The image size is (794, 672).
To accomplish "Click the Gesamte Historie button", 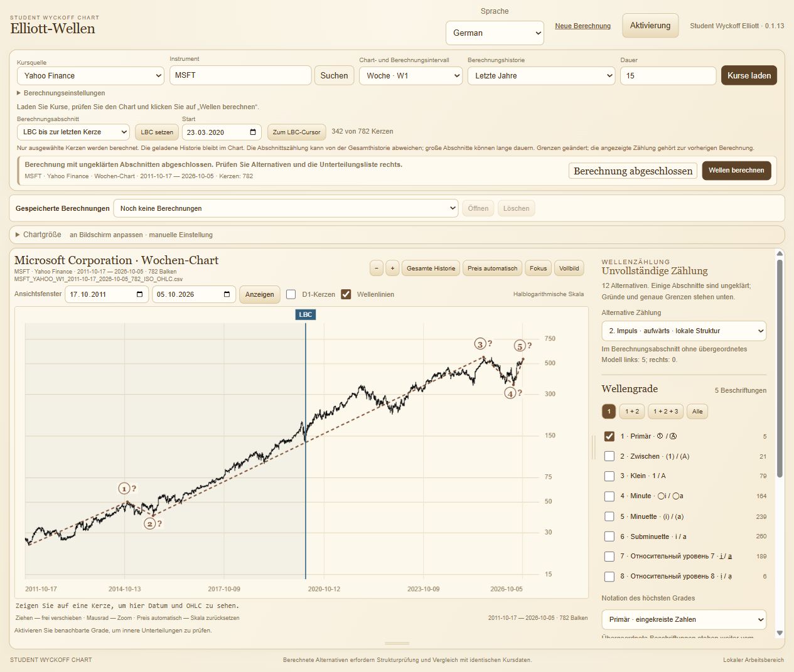I will coord(431,268).
